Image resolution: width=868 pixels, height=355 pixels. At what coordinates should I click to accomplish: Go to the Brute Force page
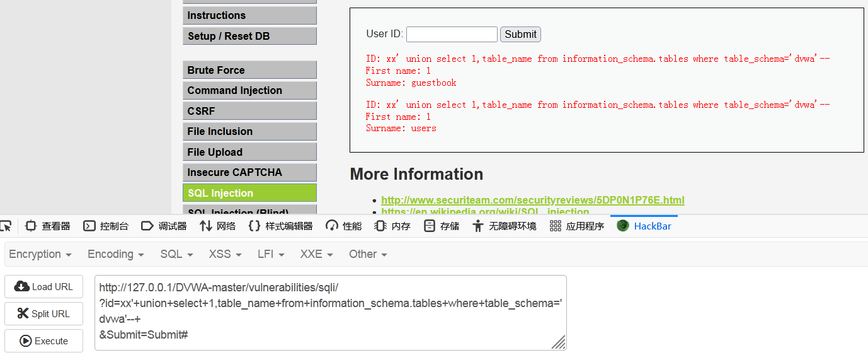click(x=249, y=70)
